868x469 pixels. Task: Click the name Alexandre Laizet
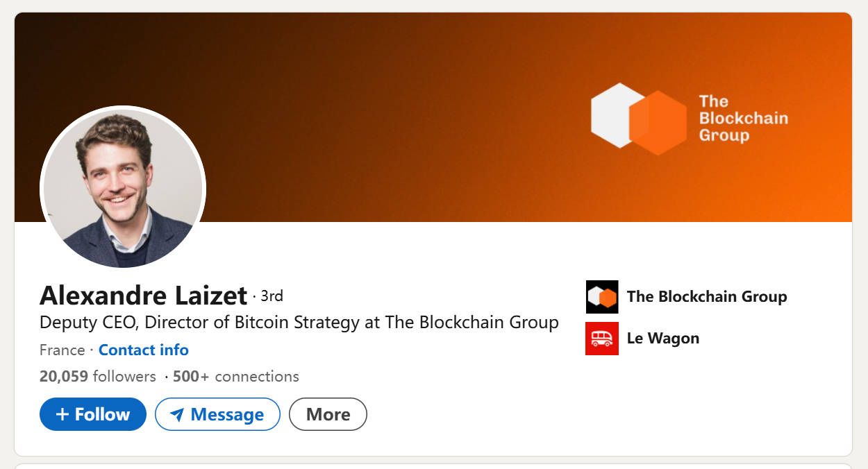[x=142, y=296]
